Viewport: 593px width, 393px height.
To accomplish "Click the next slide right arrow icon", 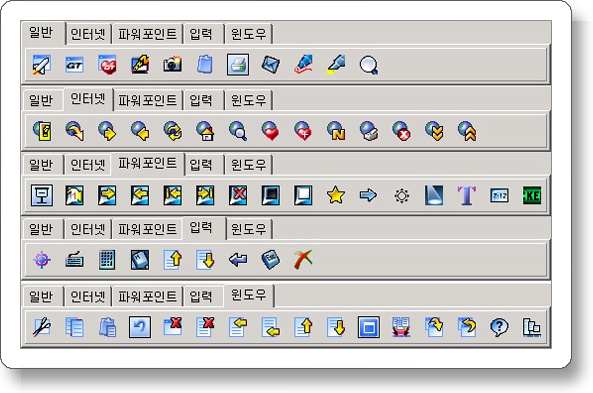I will coord(107,195).
